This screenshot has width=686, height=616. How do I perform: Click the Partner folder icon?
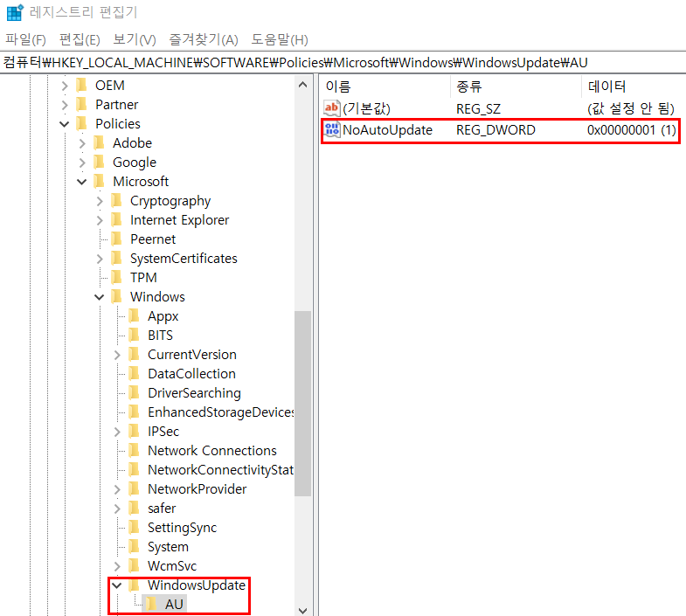coord(82,105)
